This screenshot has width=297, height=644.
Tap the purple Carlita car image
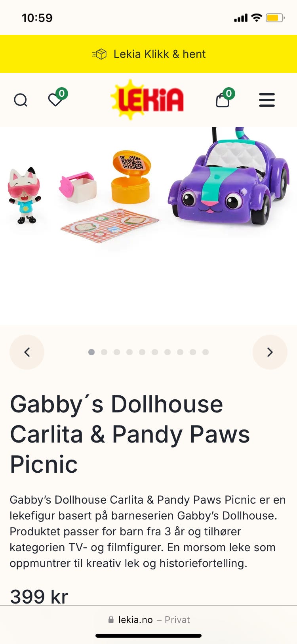point(228,176)
